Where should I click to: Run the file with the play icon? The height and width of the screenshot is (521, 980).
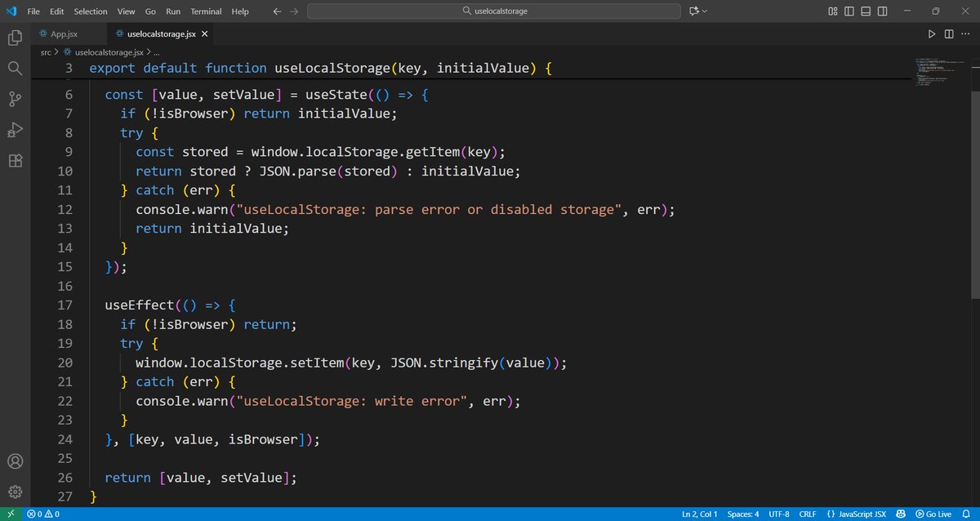(x=932, y=34)
